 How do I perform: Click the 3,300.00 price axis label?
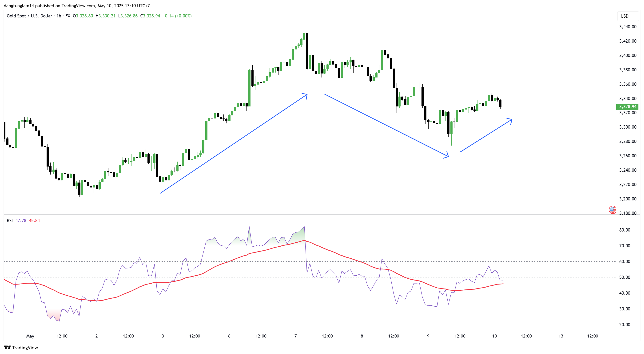[628, 127]
